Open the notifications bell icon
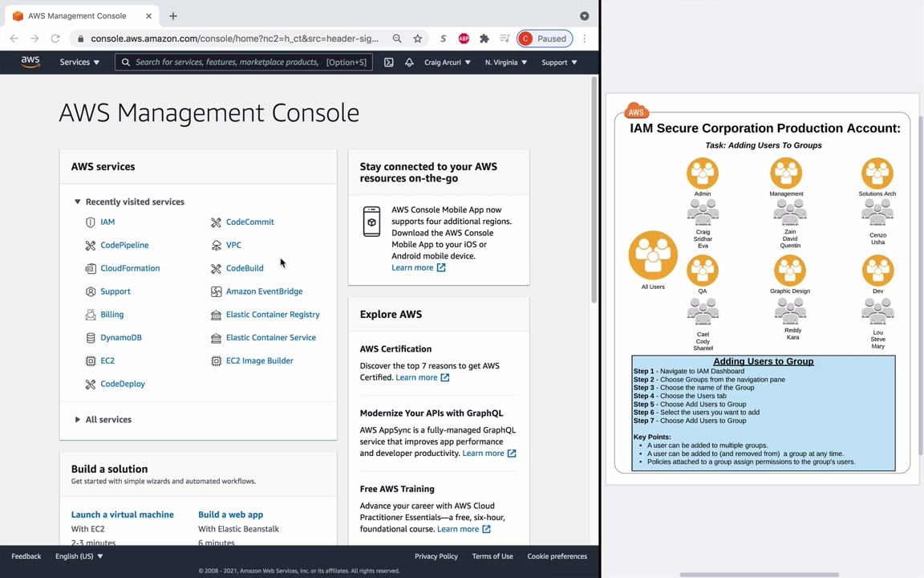 [x=409, y=62]
